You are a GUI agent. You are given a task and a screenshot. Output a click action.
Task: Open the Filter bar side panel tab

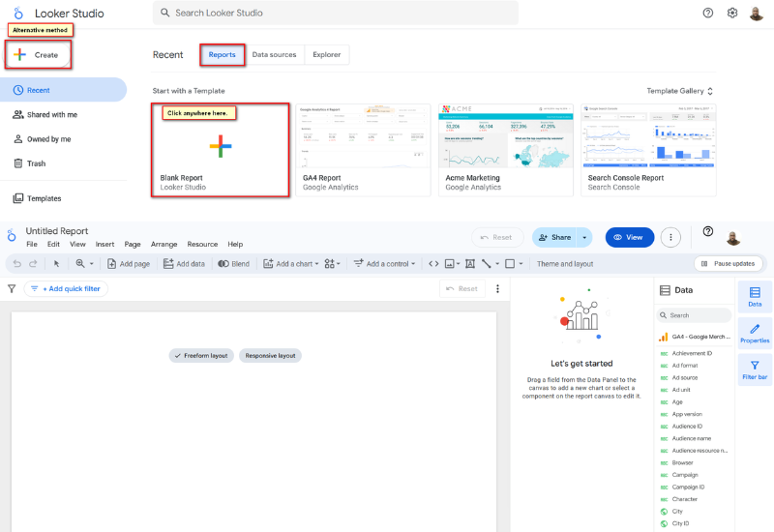coord(755,369)
